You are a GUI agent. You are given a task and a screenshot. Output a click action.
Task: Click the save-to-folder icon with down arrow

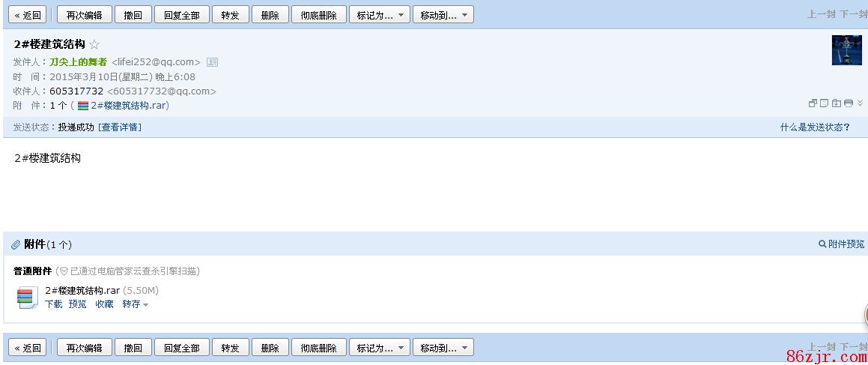tap(837, 103)
